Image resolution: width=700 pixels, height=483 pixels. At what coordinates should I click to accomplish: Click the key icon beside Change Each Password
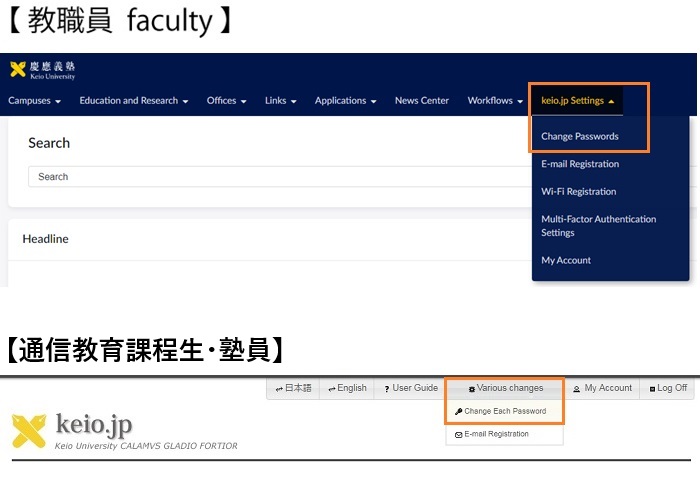coord(458,412)
